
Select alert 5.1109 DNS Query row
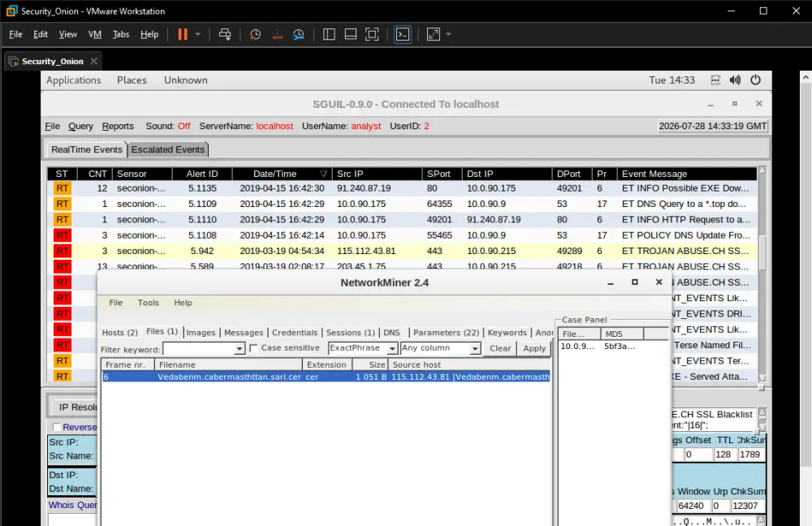[402, 204]
